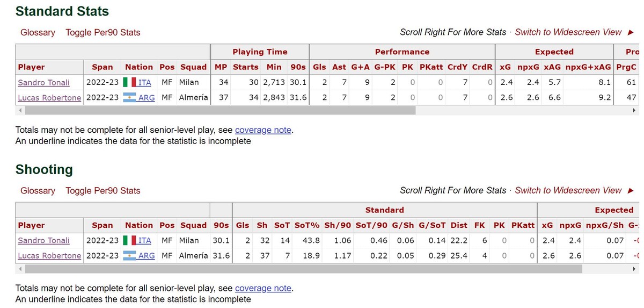Click right scroll arrow under Shooting table
Viewport: 644px width, 308px height.
click(635, 268)
